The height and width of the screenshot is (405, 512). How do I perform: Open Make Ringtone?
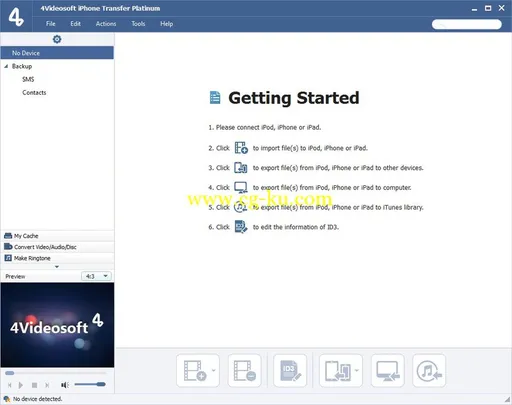(57, 258)
